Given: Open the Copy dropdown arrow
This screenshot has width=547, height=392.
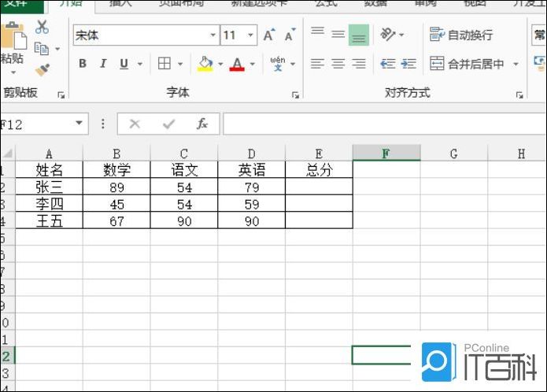Looking at the screenshot, I should (x=57, y=49).
